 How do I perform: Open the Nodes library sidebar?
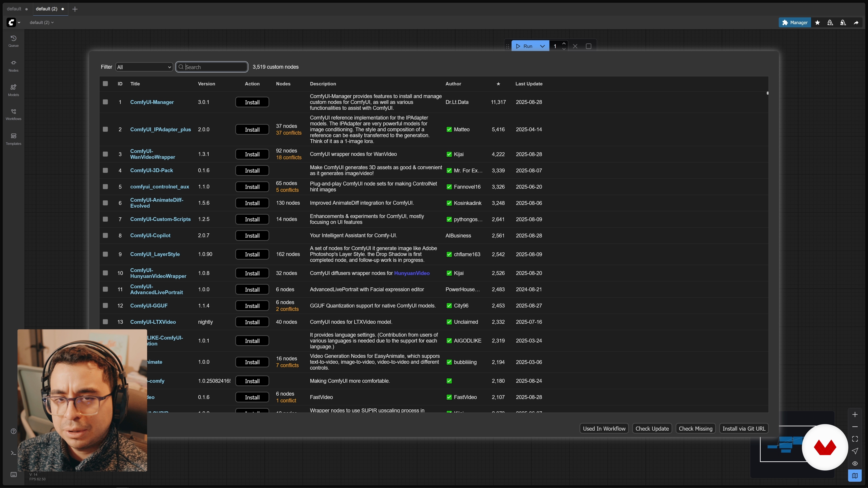(14, 66)
